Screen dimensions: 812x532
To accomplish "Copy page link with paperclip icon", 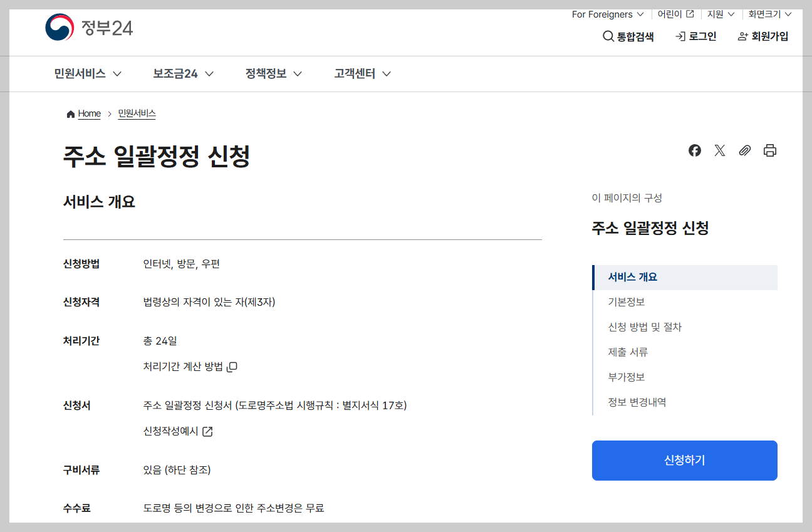I will pyautogui.click(x=745, y=150).
